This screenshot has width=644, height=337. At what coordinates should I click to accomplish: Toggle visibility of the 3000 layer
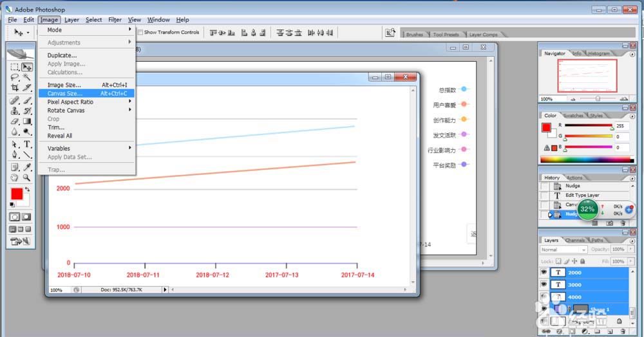(545, 284)
